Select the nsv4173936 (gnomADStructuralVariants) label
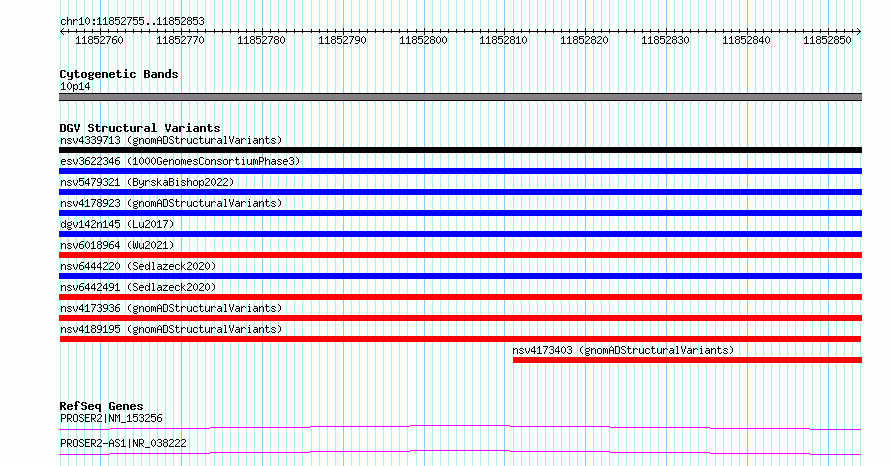890x466 pixels. click(x=171, y=308)
